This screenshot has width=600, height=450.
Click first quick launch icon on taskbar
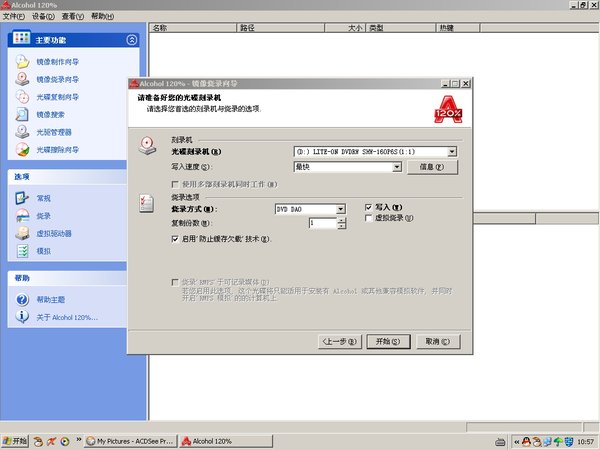pos(38,442)
